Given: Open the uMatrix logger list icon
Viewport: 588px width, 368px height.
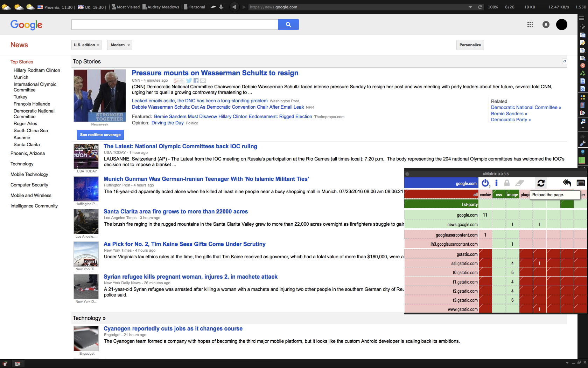Looking at the screenshot, I should [581, 183].
